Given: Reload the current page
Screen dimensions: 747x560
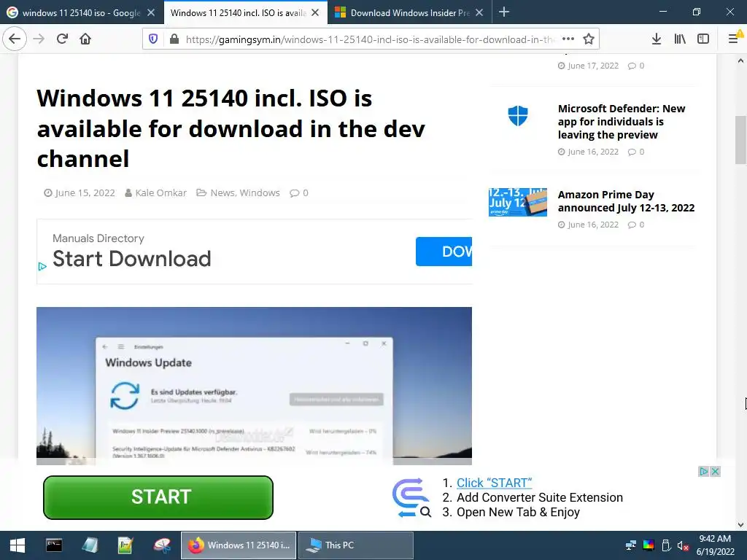Looking at the screenshot, I should (62, 39).
